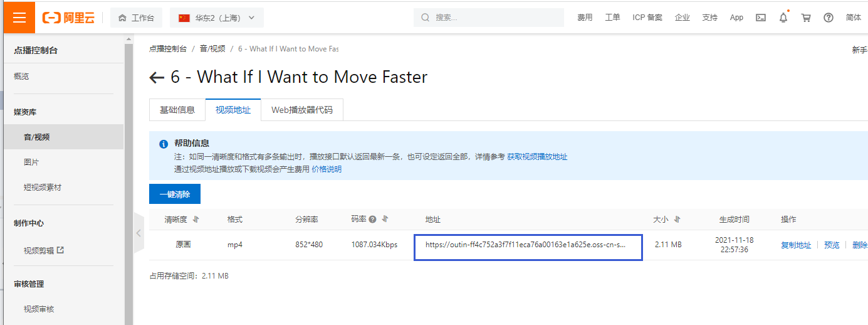Go back using the title arrow
868x325 pixels.
pyautogui.click(x=157, y=78)
